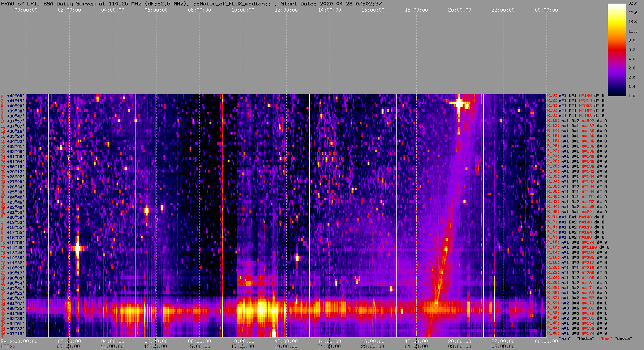Click the '^min^' legend label
The width and height of the screenshot is (644, 350).
coord(565,338)
